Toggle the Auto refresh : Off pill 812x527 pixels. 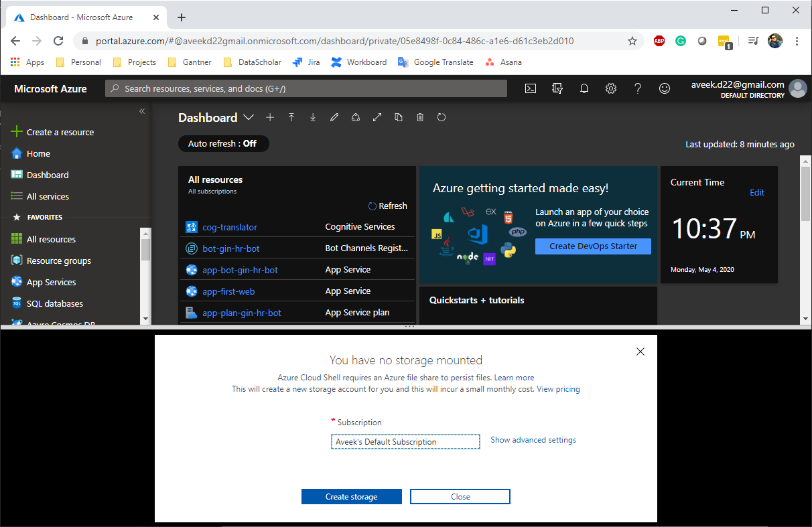tap(223, 143)
